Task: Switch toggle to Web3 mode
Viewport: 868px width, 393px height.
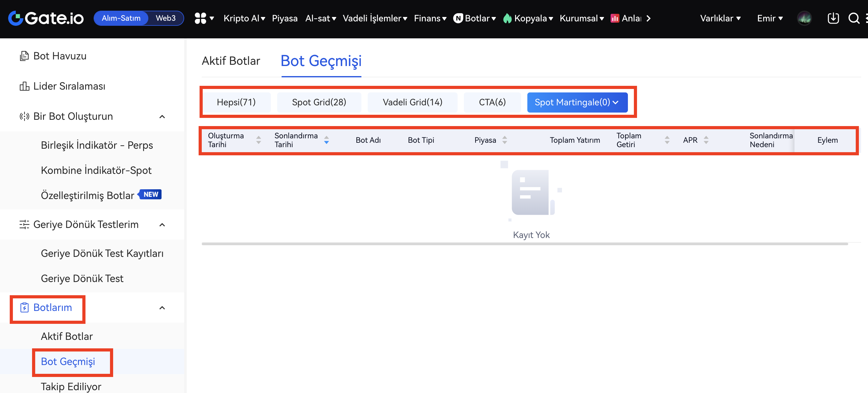Action: (165, 18)
